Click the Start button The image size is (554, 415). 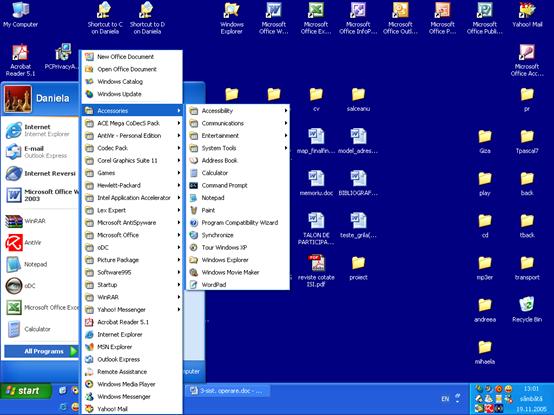pos(25,391)
